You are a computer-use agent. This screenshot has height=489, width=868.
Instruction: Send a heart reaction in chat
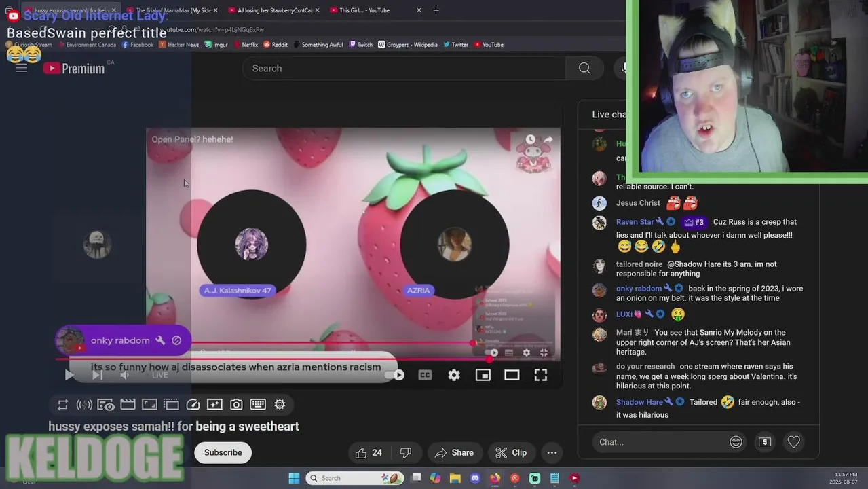pyautogui.click(x=793, y=442)
